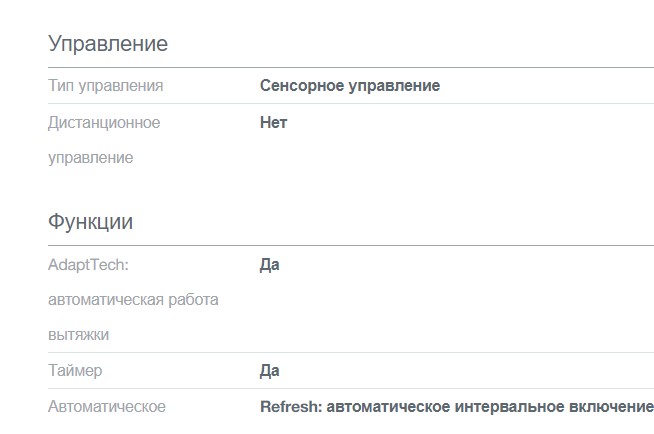
Task: Click the Да value beside Таймер
Action: pyautogui.click(x=269, y=371)
